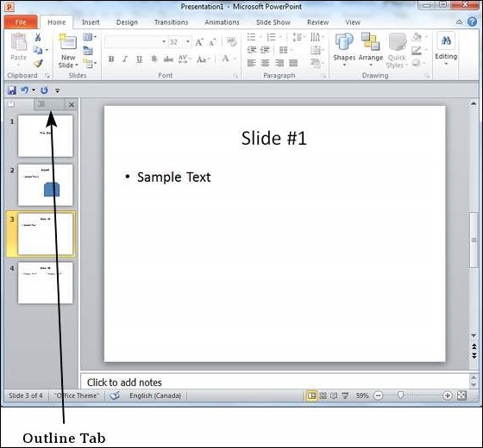The height and width of the screenshot is (448, 483).
Task: Select the Format Painter brush
Action: coord(38,63)
